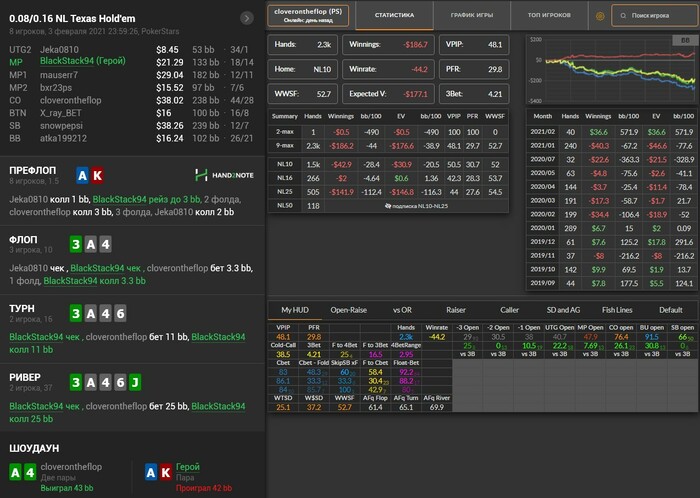
Task: Select month row 2019/09
Action: [x=612, y=283]
